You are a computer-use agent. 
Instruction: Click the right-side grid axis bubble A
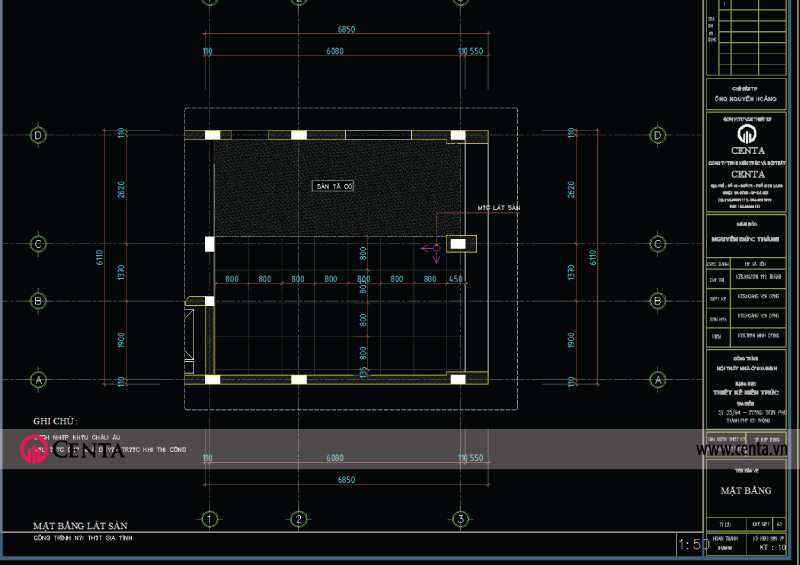click(658, 380)
